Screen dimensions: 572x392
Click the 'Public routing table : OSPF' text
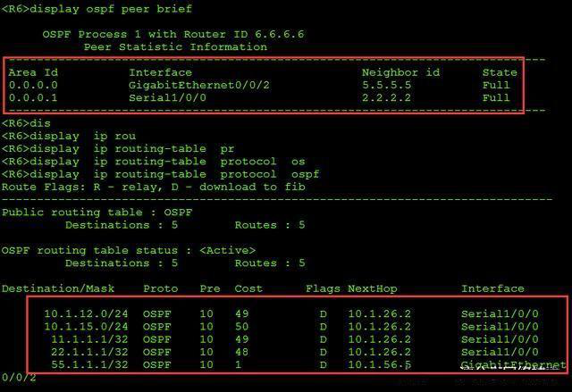coord(97,213)
